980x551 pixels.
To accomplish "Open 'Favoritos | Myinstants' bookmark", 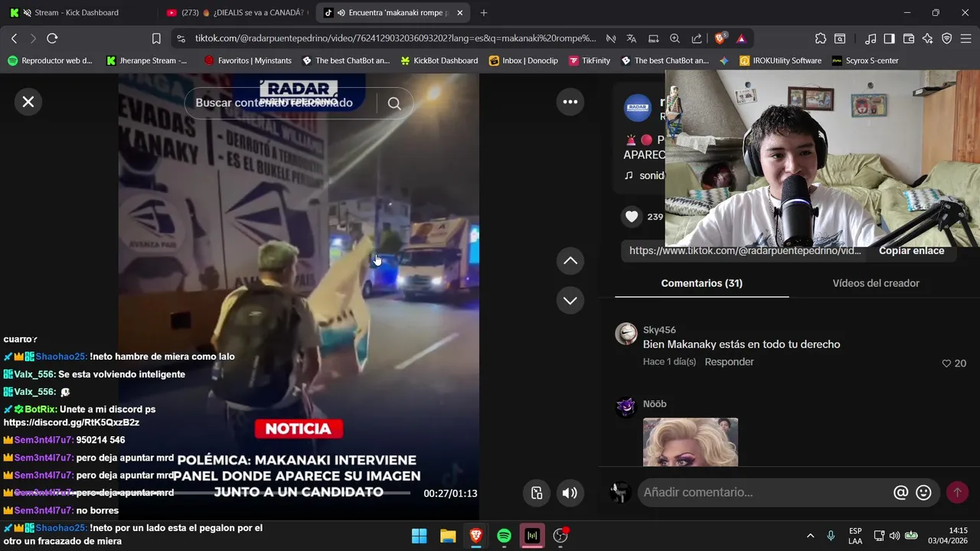I will pos(249,60).
